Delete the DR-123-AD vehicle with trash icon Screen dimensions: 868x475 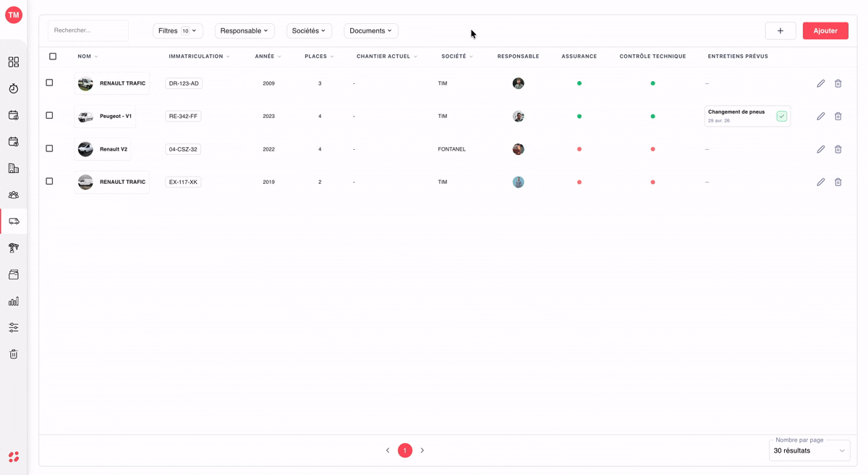(838, 83)
